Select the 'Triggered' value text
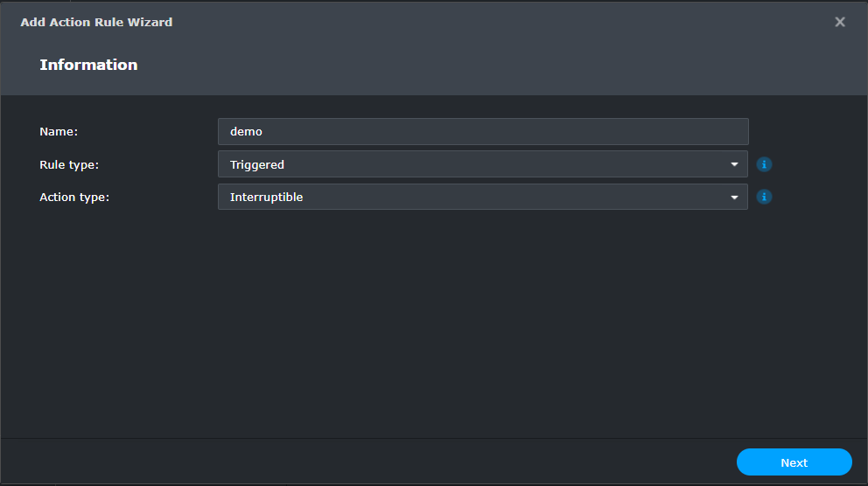Viewport: 868px width, 486px height. coord(257,164)
